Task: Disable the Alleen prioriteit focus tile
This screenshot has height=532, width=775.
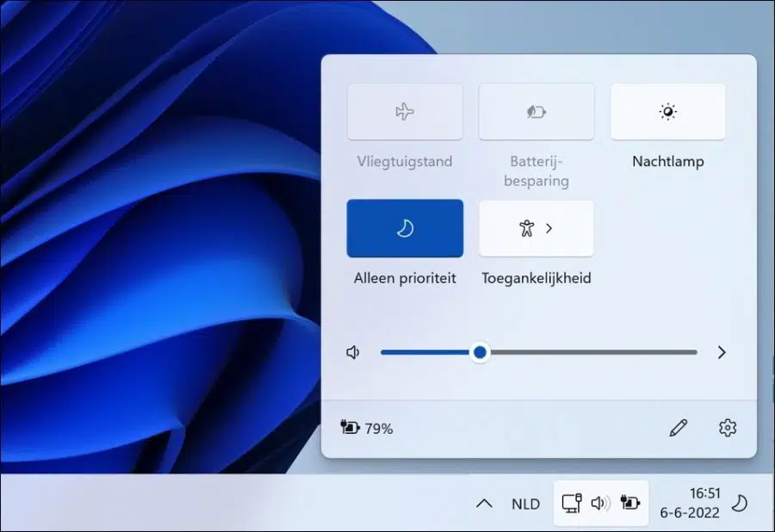Action: click(x=405, y=228)
